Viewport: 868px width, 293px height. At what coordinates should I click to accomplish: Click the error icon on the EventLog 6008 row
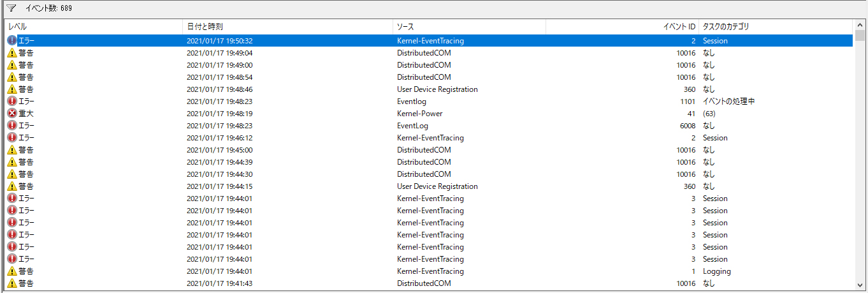[x=12, y=126]
